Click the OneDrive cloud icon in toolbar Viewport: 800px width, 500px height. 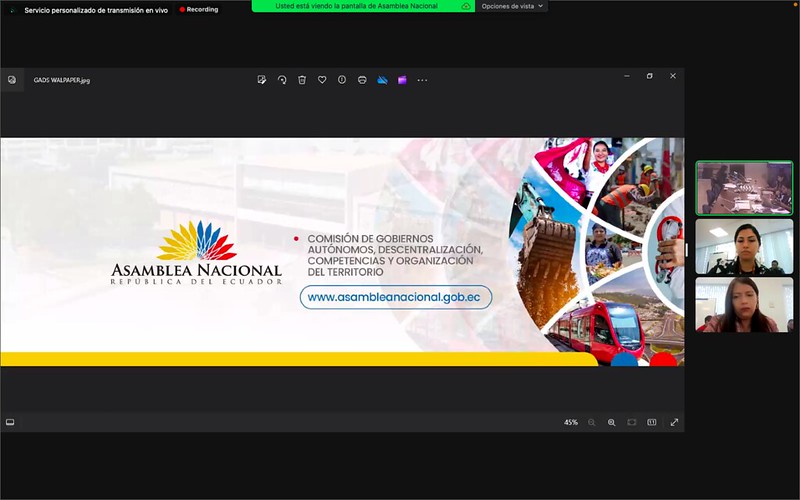point(382,80)
